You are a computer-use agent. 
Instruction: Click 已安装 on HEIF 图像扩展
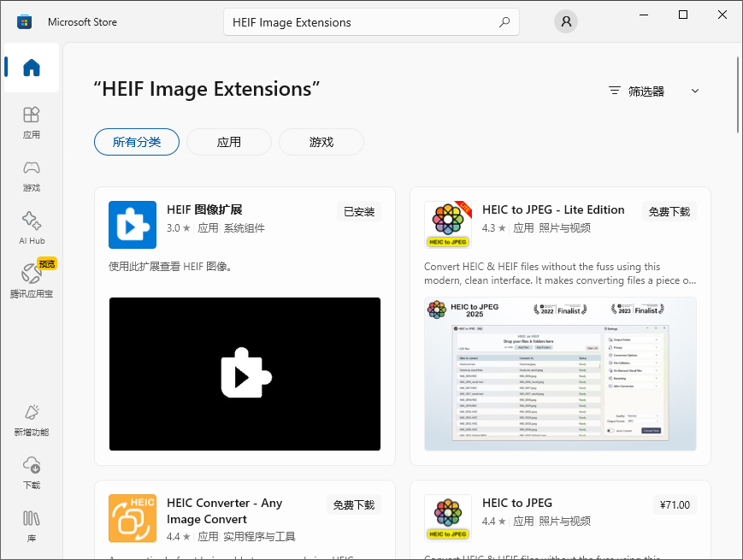(x=358, y=210)
